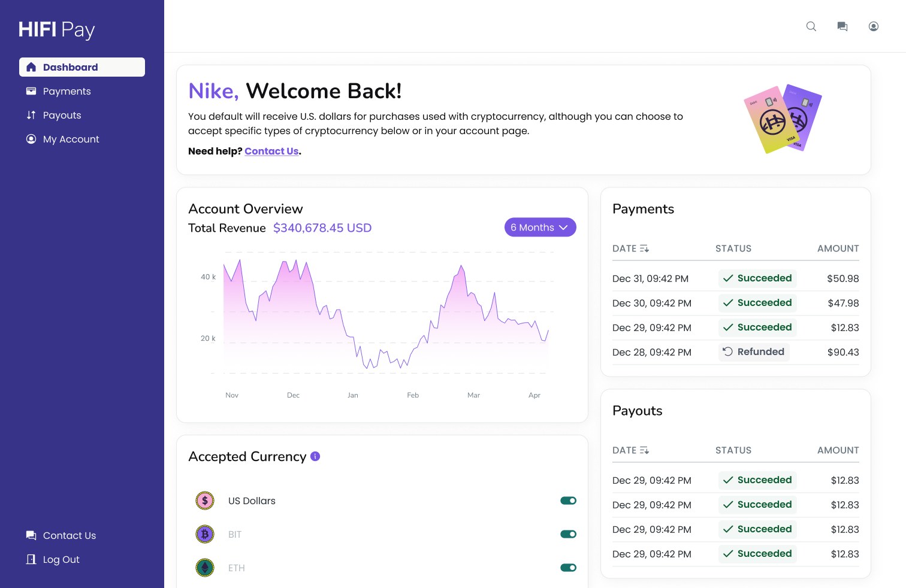Click the $90.43 refunded amount
Viewport: 906px width, 588px height.
coord(843,353)
